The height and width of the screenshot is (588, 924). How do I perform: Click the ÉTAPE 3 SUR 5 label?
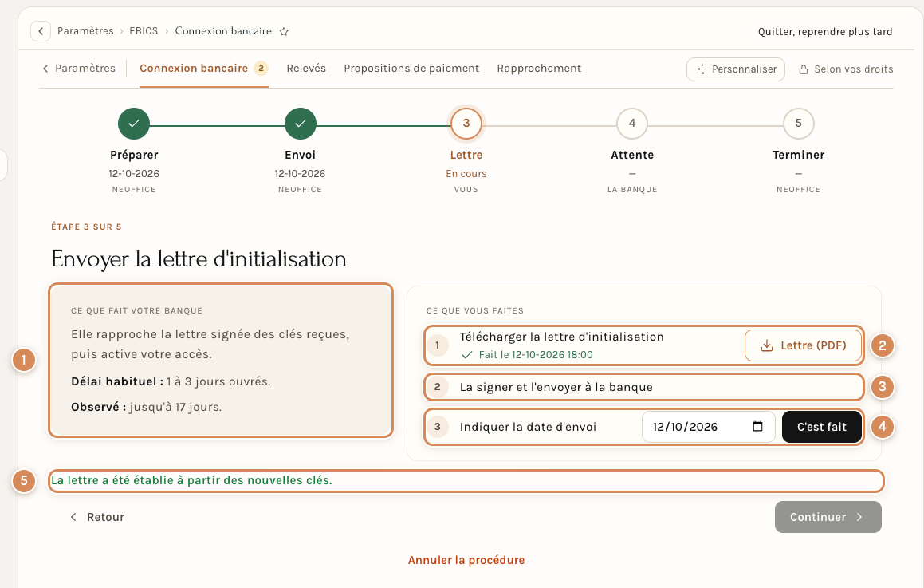coord(86,227)
